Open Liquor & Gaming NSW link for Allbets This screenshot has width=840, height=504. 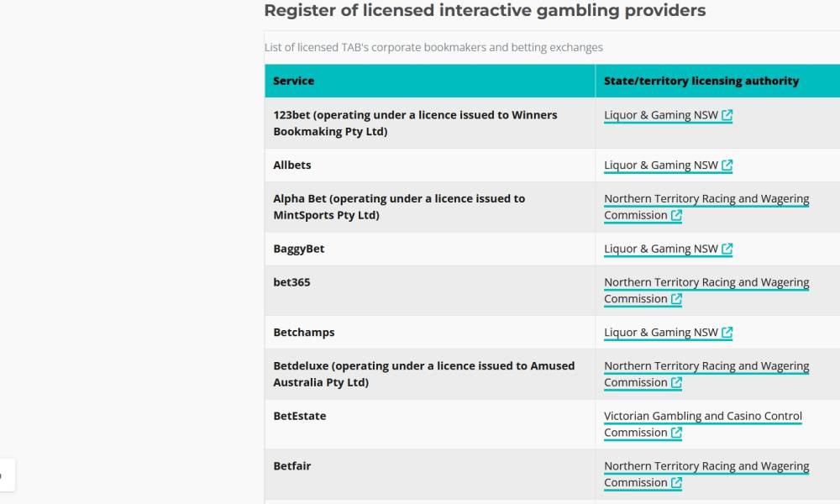click(661, 165)
